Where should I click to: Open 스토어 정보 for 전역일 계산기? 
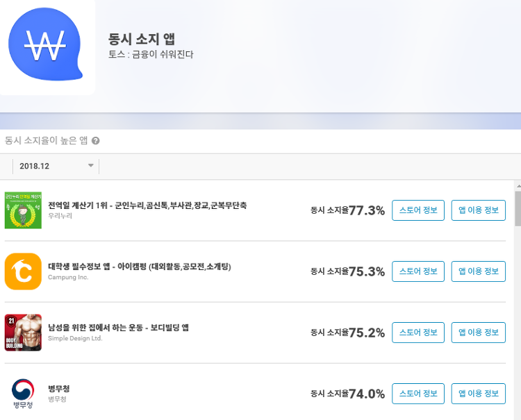coord(418,210)
